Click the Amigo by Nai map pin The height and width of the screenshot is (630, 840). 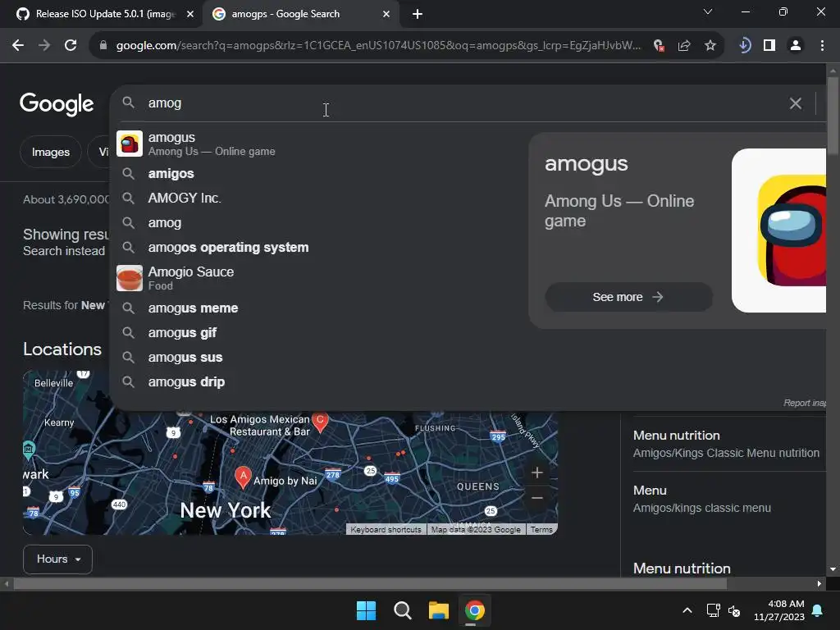243,477
